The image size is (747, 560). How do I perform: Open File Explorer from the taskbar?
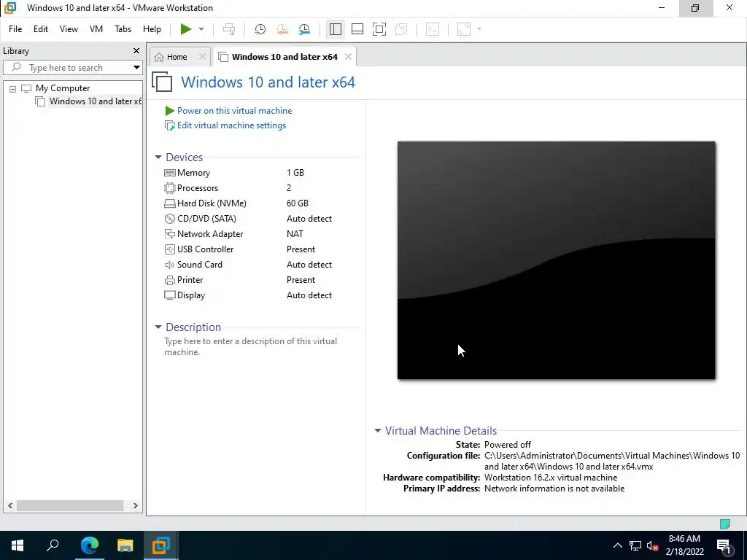[x=125, y=545]
